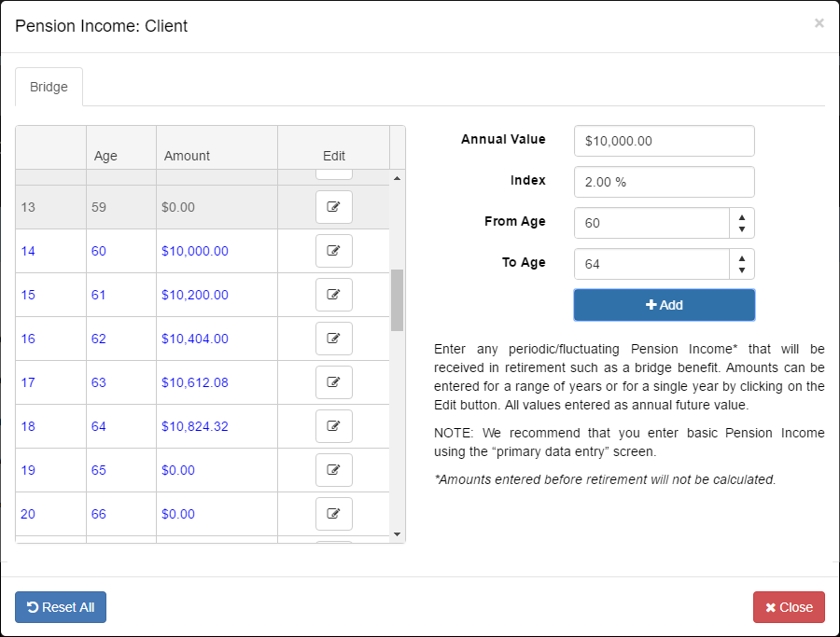Decrease the From Age value
Viewport: 840px width, 637px height.
click(741, 229)
